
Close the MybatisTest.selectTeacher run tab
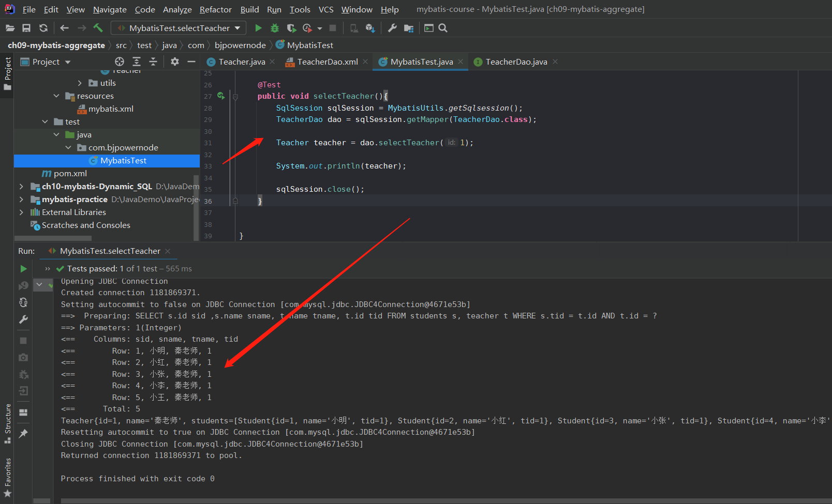[168, 251]
